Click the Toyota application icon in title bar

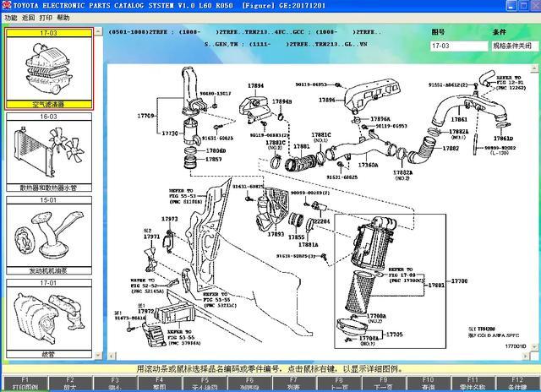point(7,5)
